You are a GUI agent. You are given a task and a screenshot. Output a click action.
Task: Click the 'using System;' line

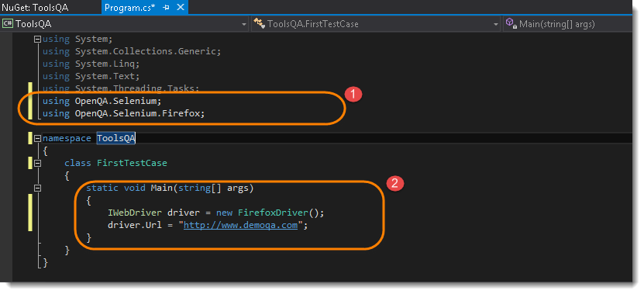click(77, 39)
